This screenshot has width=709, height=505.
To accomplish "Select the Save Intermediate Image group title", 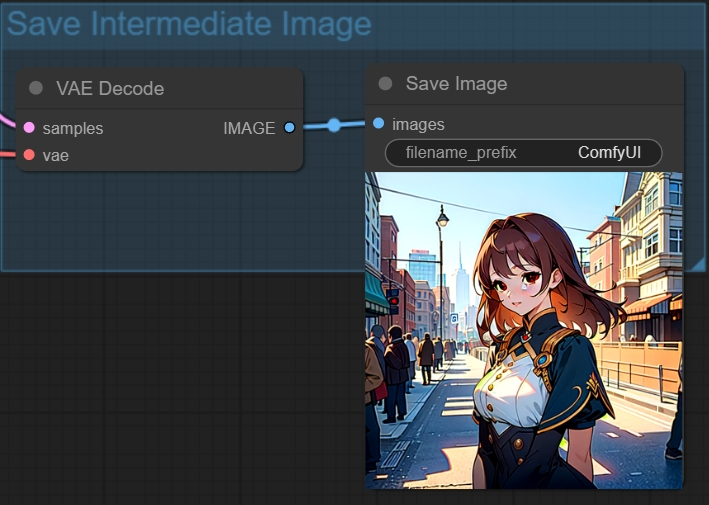I will point(189,24).
